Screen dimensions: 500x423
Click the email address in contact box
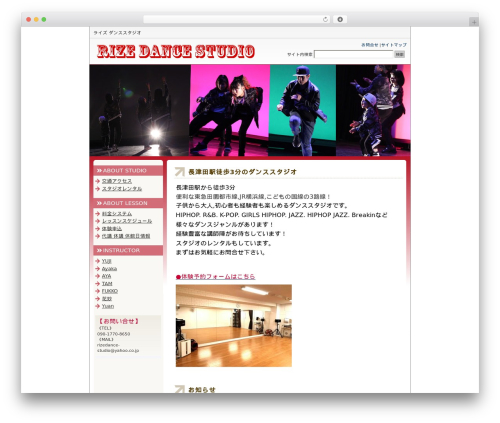(118, 348)
